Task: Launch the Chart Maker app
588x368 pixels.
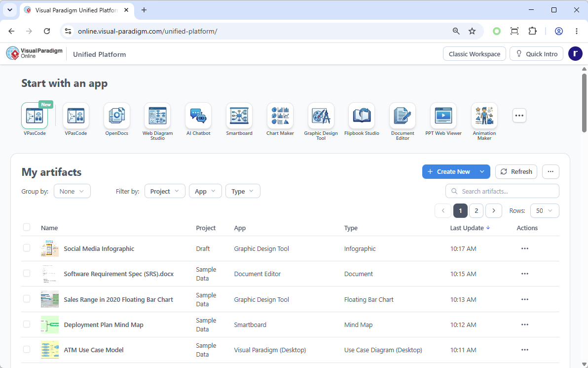Action: click(280, 116)
